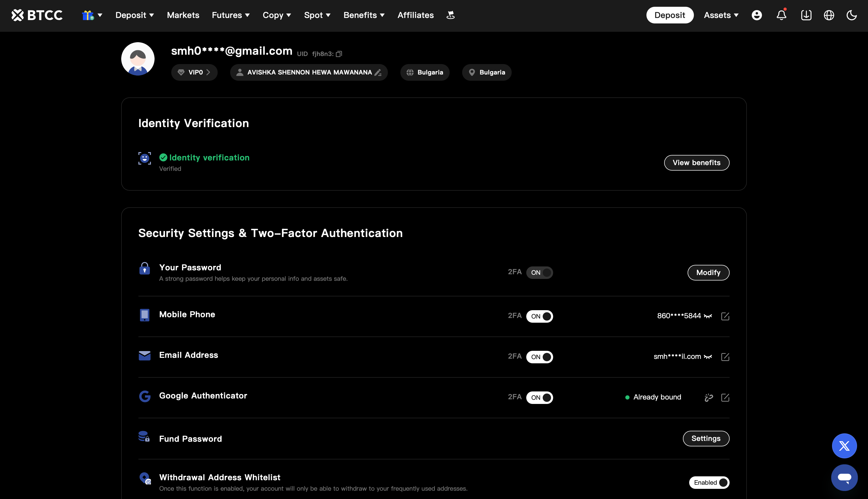Edit Google Authenticator binding
The height and width of the screenshot is (499, 868).
click(725, 397)
